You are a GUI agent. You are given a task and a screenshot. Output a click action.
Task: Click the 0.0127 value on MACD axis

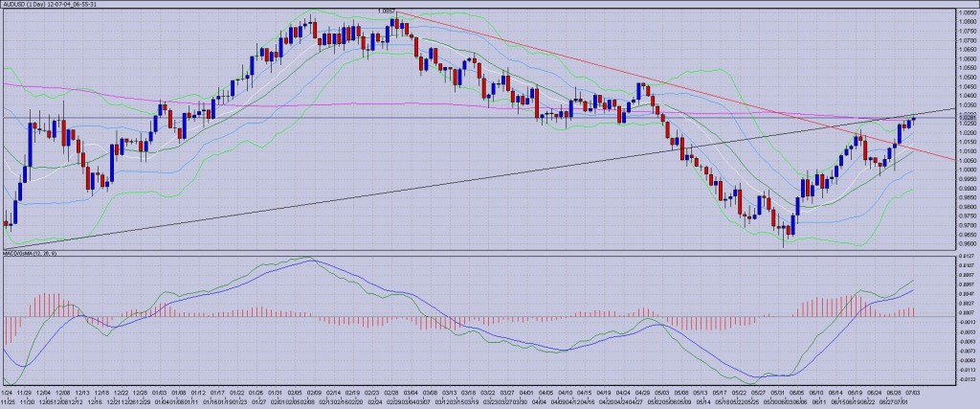pos(965,257)
